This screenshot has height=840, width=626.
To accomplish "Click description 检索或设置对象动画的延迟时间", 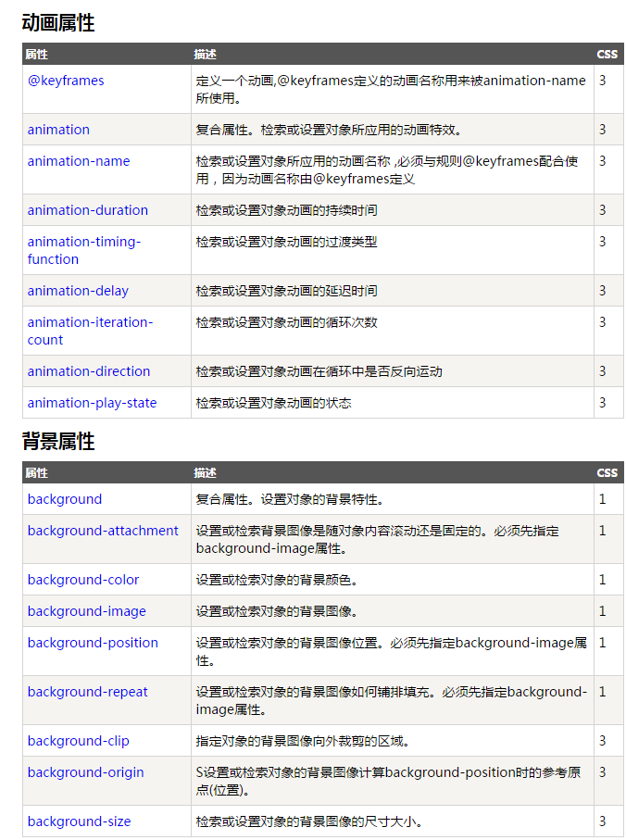I will (286, 291).
